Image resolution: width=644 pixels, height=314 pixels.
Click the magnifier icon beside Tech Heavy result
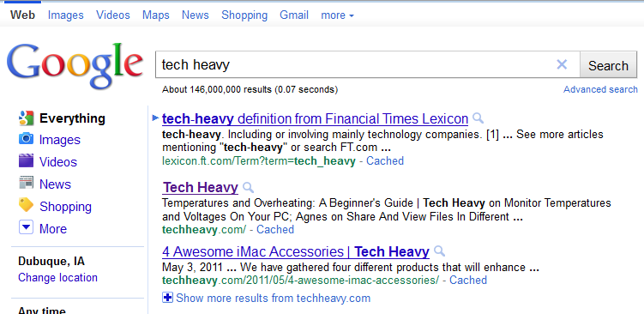pos(248,188)
